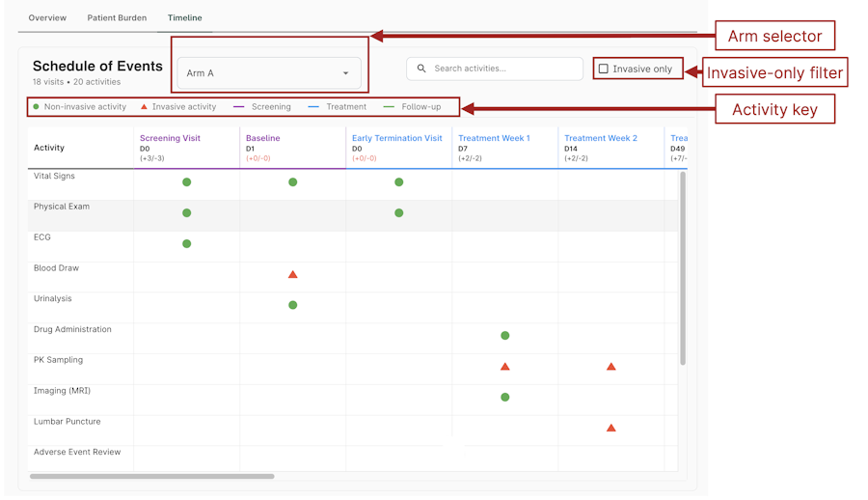Image resolution: width=868 pixels, height=500 pixels.
Task: Click PK Sampling triangle under Treatment Week 2
Action: pos(611,367)
